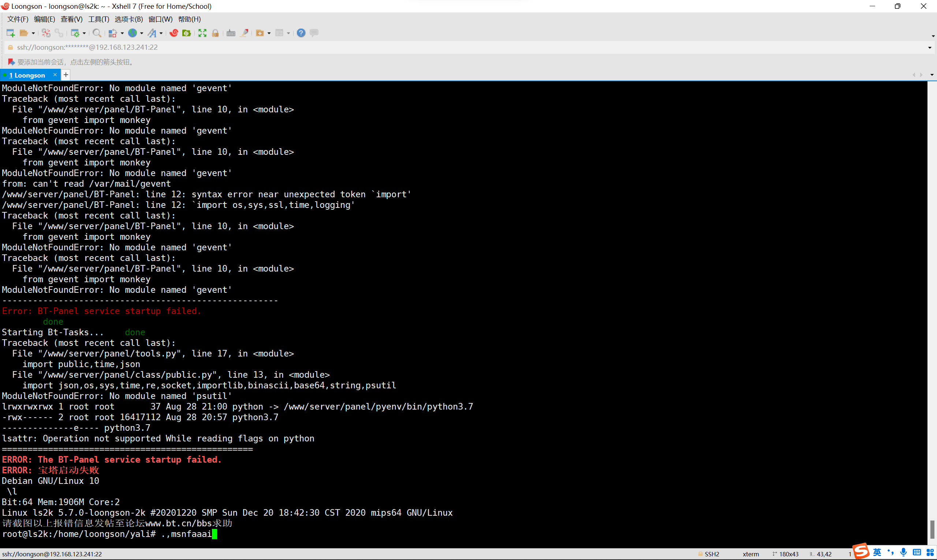
Task: Click the xterm status bar entry
Action: (751, 554)
